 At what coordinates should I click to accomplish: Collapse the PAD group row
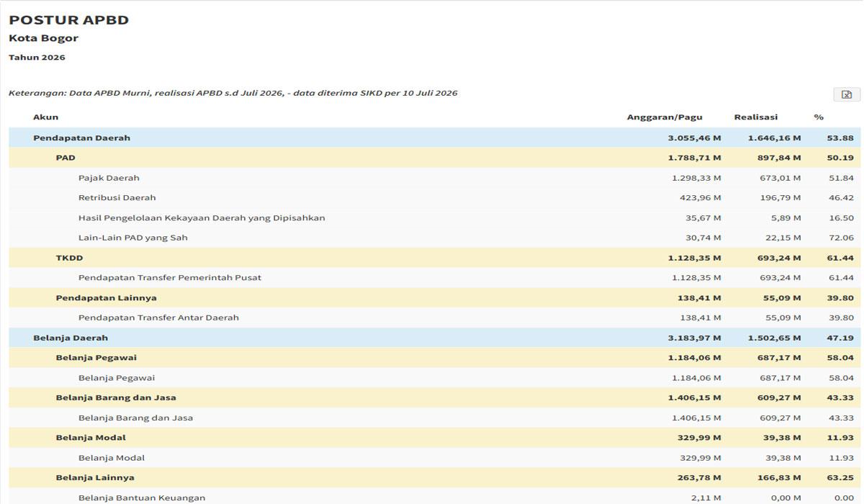click(x=435, y=158)
